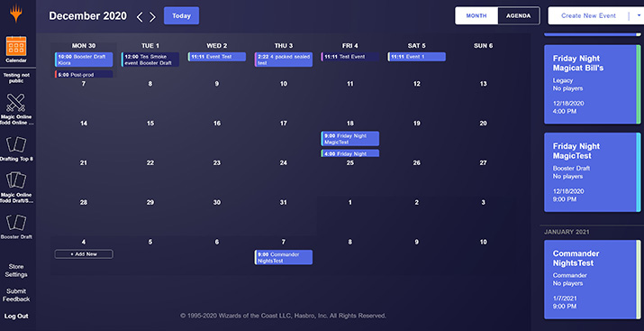Click the MON 30 column header

click(x=84, y=46)
